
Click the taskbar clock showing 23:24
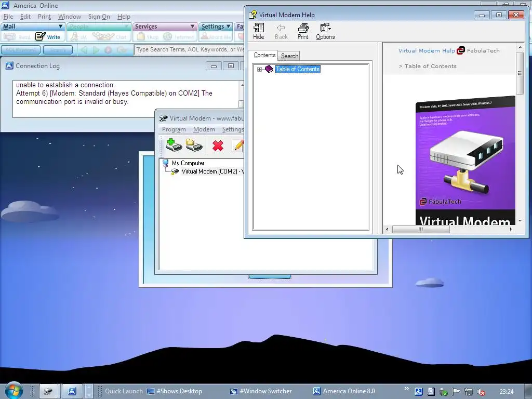coord(506,392)
